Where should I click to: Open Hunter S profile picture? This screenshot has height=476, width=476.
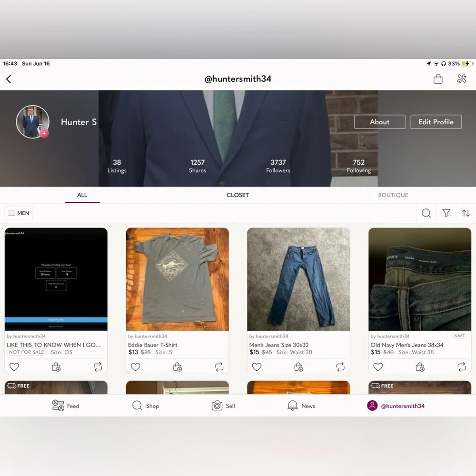[x=32, y=122]
